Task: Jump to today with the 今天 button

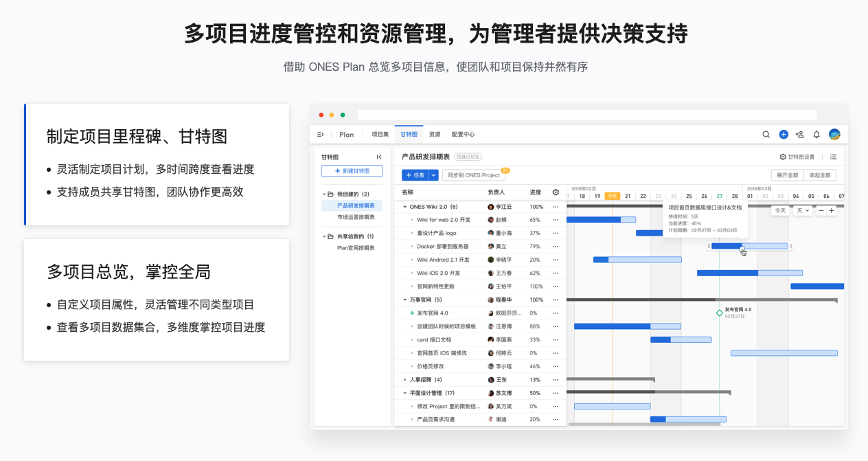Action: pyautogui.click(x=780, y=211)
